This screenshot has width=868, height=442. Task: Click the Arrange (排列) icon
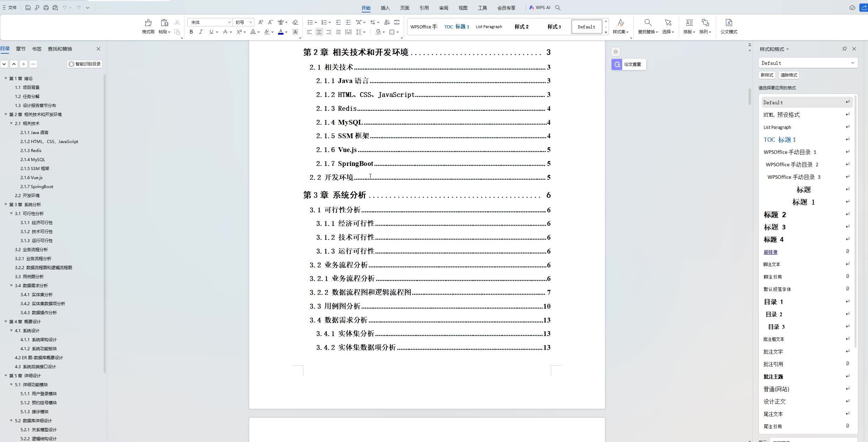coord(705,23)
